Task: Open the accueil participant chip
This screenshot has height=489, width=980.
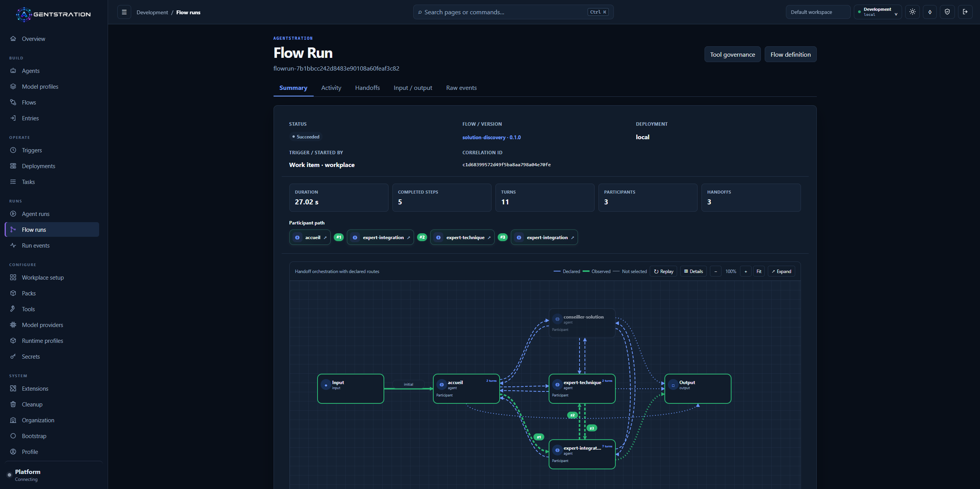Action: click(x=310, y=238)
